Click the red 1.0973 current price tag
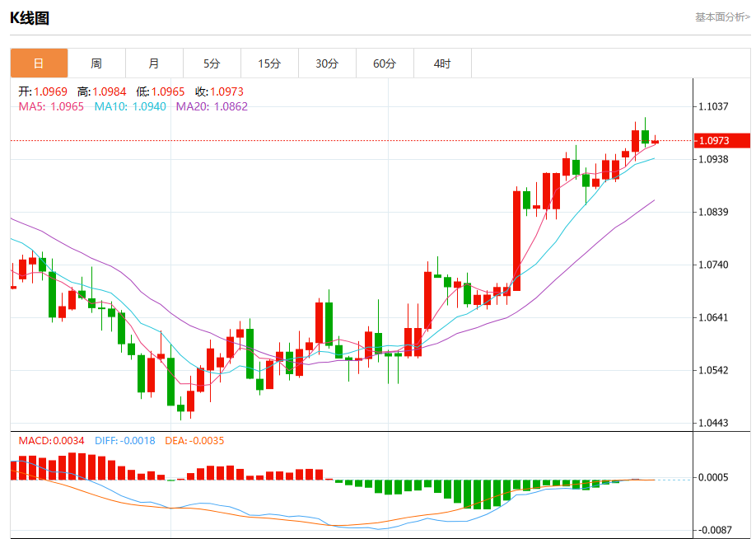Screen dimensions: 756x539 721,140
